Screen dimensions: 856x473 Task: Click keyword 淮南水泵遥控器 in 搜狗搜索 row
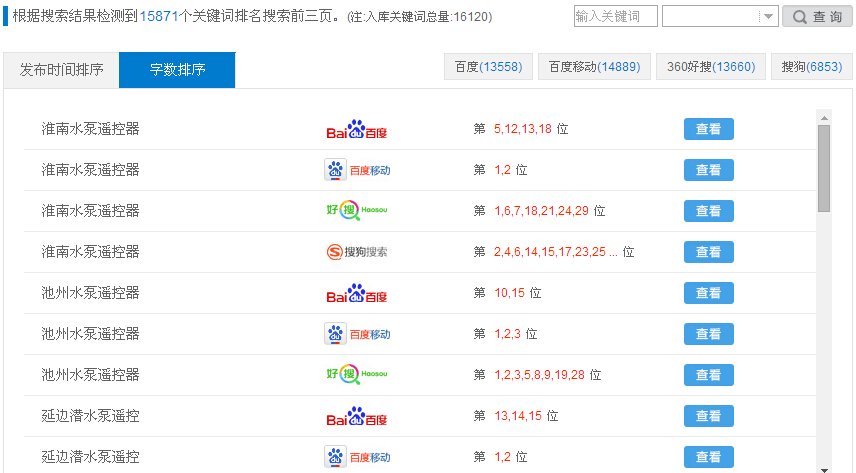91,252
